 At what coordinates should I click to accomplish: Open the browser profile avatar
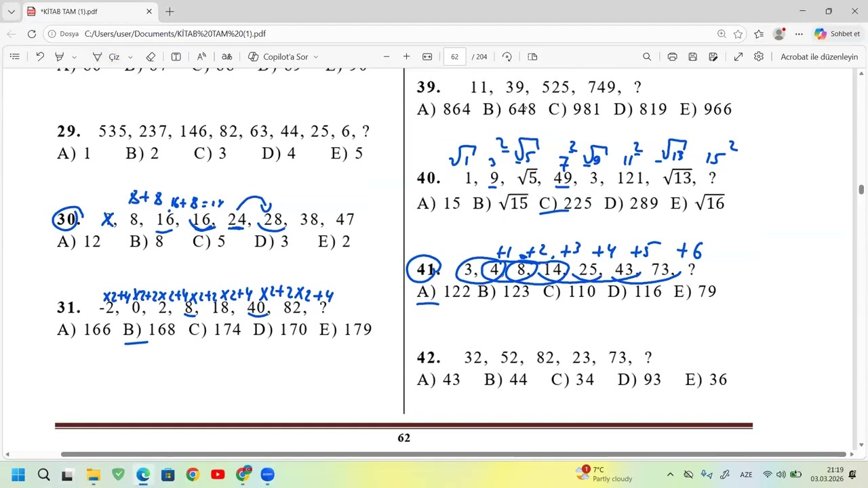click(x=779, y=34)
